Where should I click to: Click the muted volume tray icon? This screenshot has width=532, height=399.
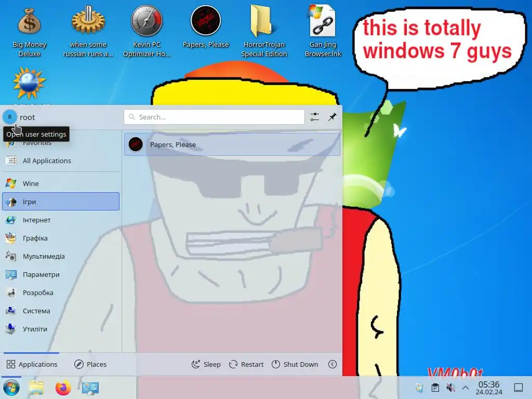[x=450, y=388]
